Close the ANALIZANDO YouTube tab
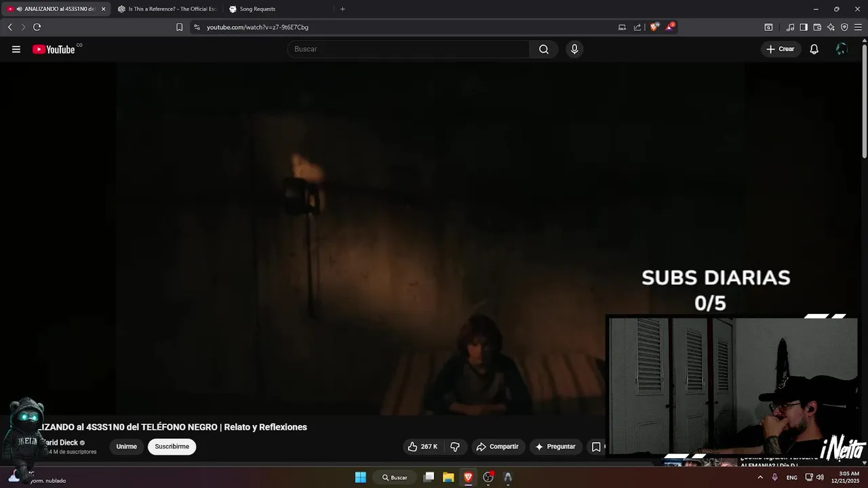This screenshot has width=868, height=488. (104, 9)
